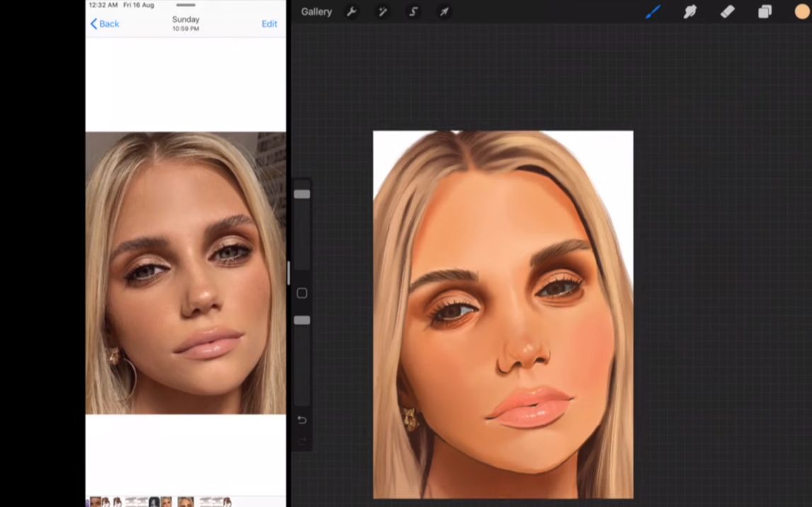Tap the Sunday date title in Photos
The width and height of the screenshot is (812, 507).
pyautogui.click(x=186, y=20)
